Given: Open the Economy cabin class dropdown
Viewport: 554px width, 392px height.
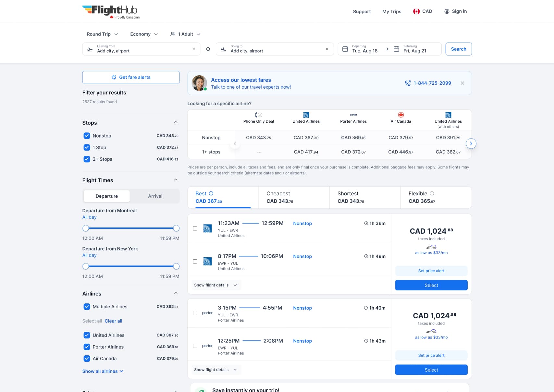Looking at the screenshot, I should [x=144, y=34].
